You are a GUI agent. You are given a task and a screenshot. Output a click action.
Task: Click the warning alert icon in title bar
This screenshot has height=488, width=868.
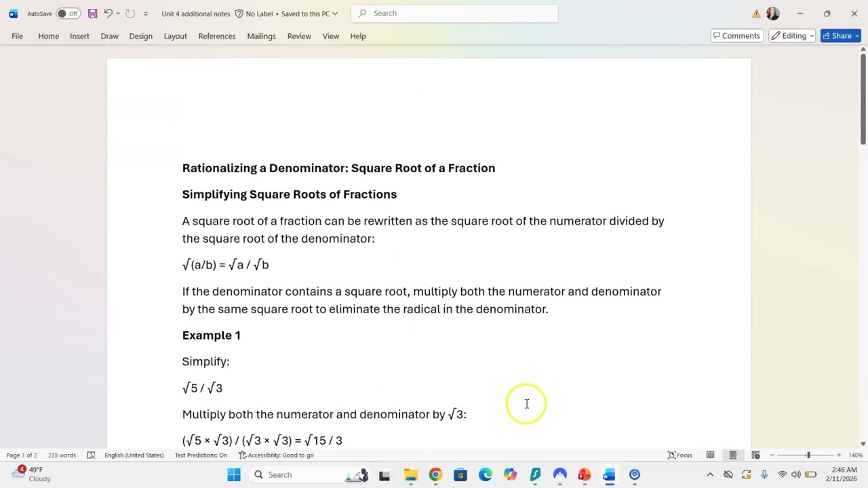coord(756,14)
